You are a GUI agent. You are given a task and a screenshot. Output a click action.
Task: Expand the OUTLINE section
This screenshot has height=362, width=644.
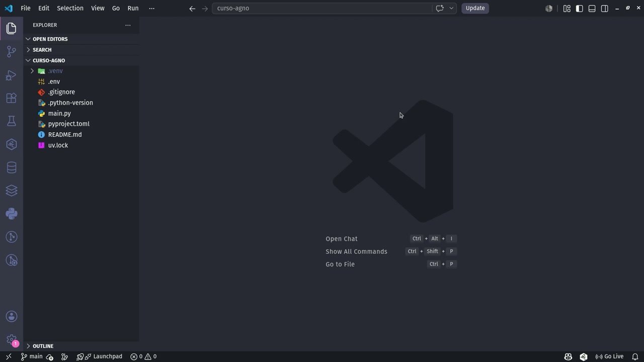click(x=81, y=346)
